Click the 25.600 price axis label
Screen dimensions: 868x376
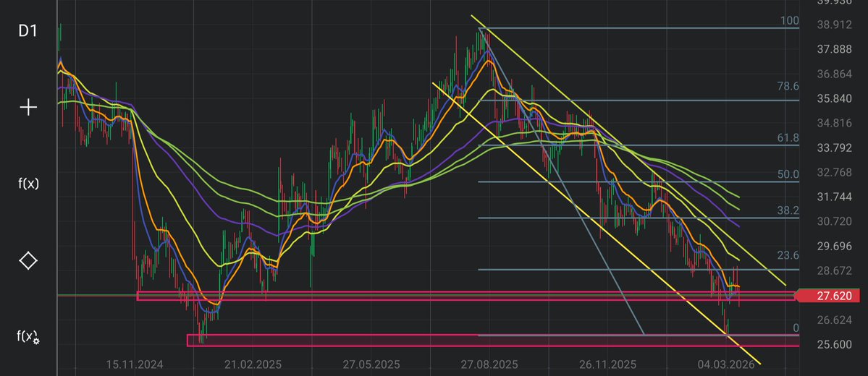coord(834,344)
